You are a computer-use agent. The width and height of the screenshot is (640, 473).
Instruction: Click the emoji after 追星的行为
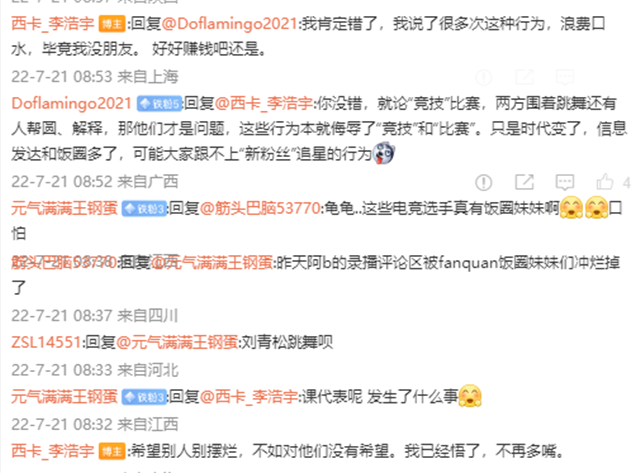[383, 153]
